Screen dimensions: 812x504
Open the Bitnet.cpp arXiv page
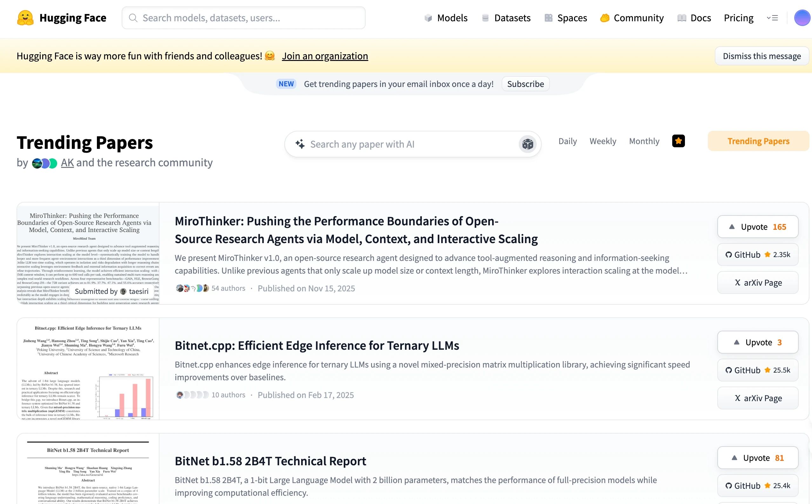(x=757, y=398)
